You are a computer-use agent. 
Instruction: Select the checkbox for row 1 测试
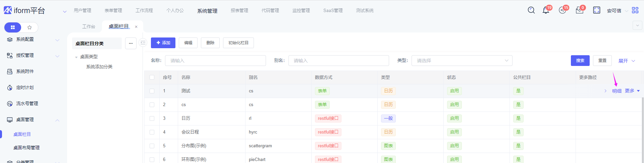point(152,91)
